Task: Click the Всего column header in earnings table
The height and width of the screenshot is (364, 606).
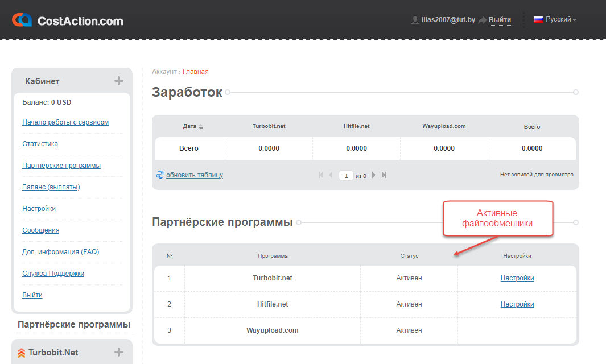Action: tap(532, 126)
